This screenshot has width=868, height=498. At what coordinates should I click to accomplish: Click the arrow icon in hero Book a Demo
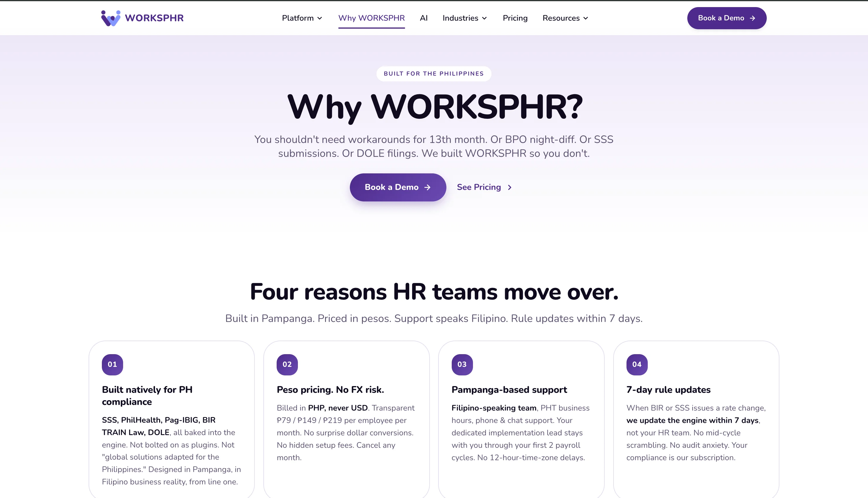427,188
